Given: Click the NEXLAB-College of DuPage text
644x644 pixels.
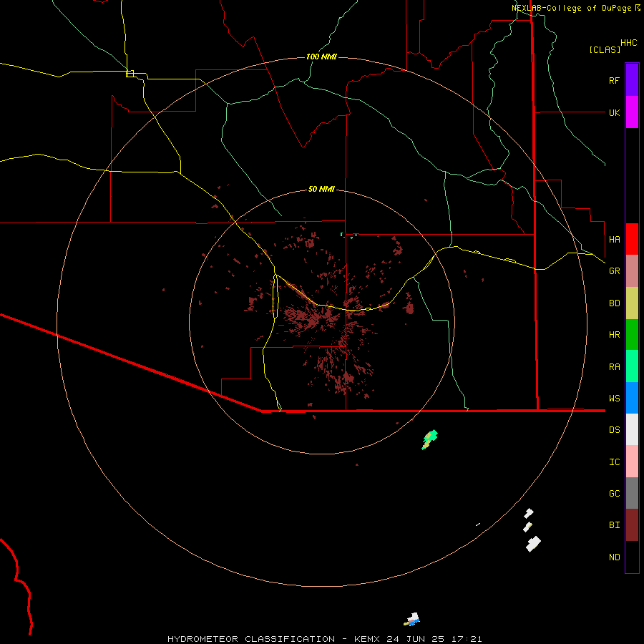Looking at the screenshot, I should pos(571,8).
